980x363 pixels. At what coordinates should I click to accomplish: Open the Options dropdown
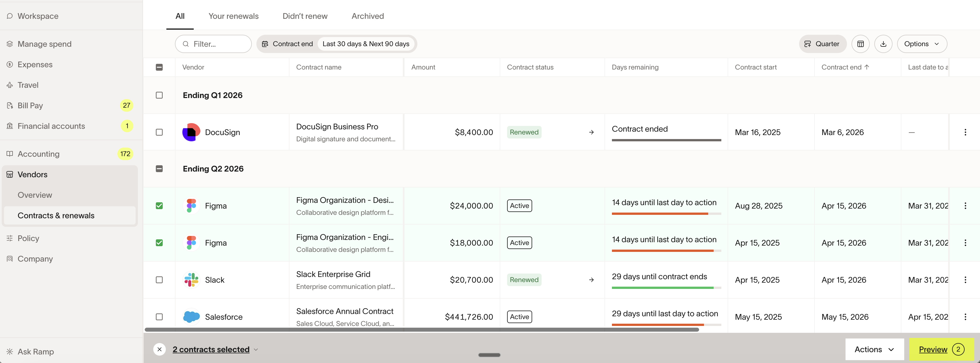(922, 44)
